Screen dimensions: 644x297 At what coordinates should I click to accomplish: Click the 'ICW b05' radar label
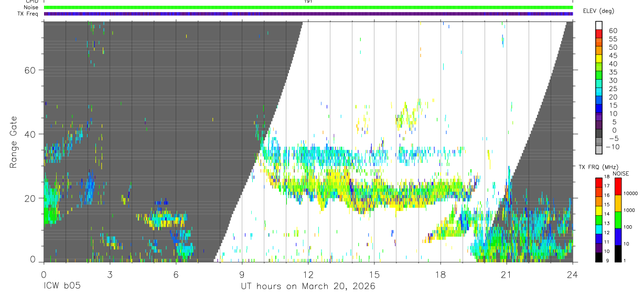(61, 287)
